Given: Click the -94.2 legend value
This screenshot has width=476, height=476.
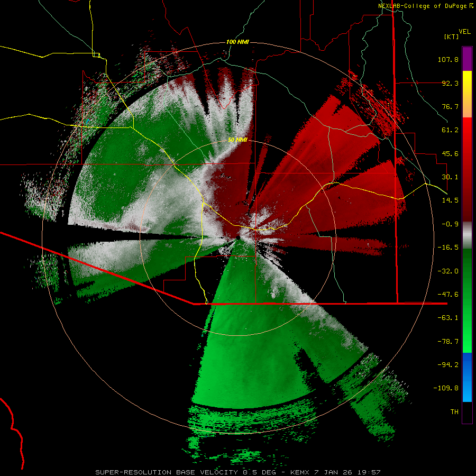Looking at the screenshot, I should coord(448,364).
